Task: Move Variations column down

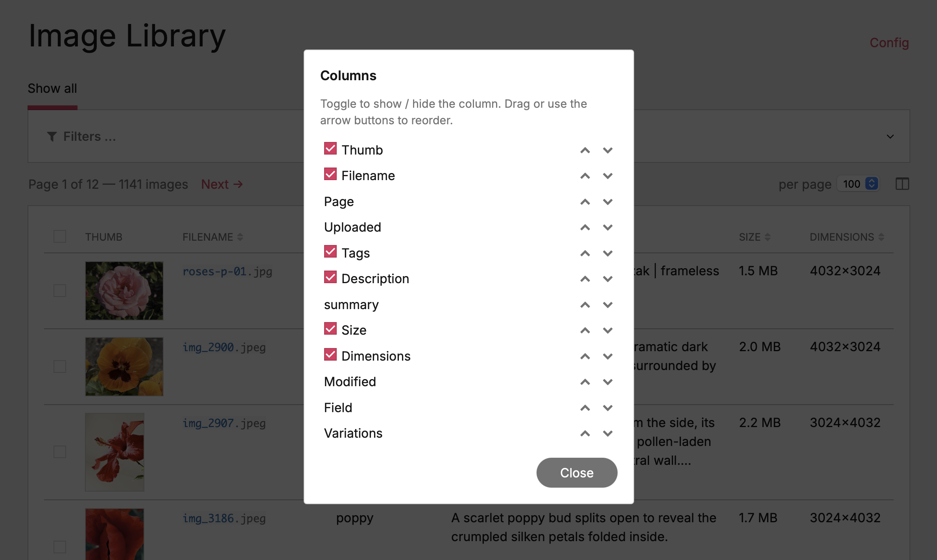Action: 608,433
